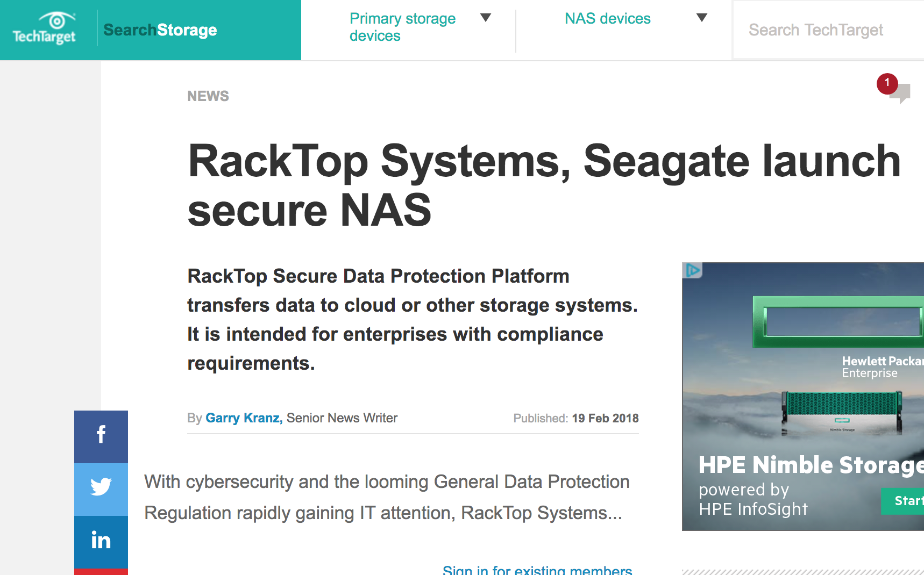The width and height of the screenshot is (924, 575).
Task: Open the HPE Nimble Storage advertisement
Action: (803, 397)
